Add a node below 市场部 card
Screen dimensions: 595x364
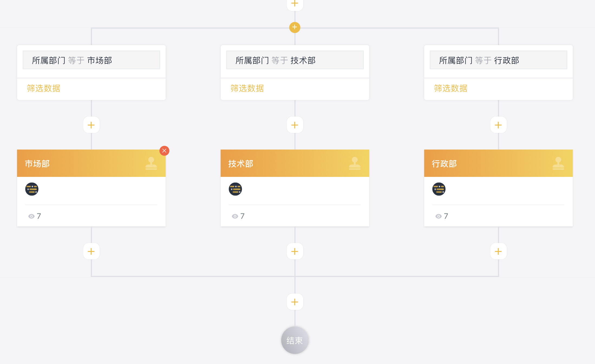pos(91,251)
